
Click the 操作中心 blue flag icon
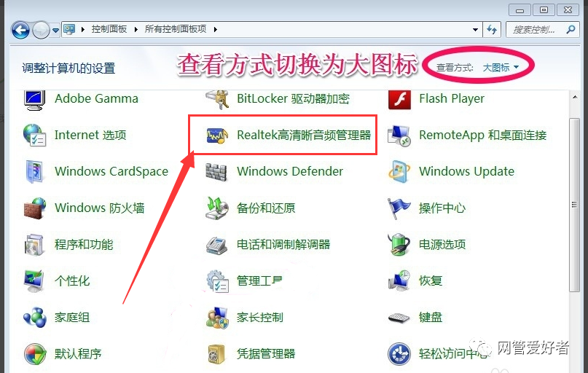[399, 208]
